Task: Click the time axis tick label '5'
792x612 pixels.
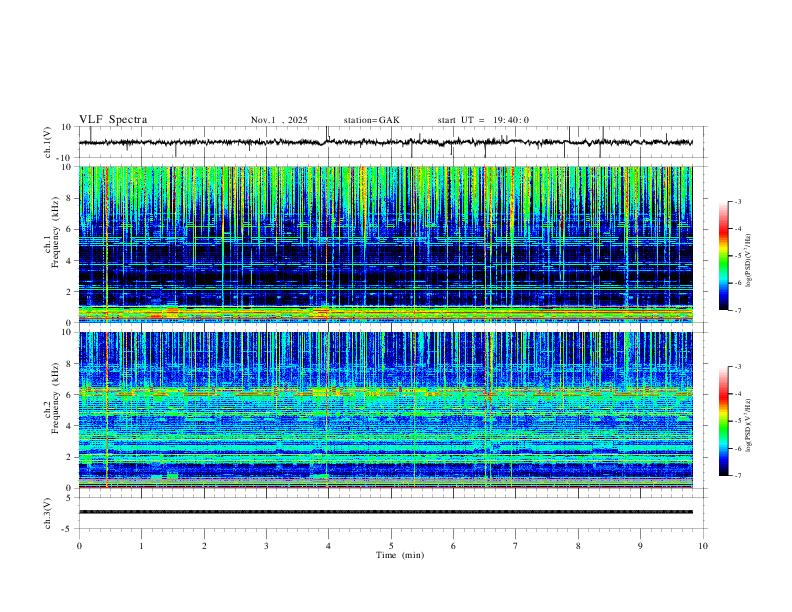Action: 391,546
